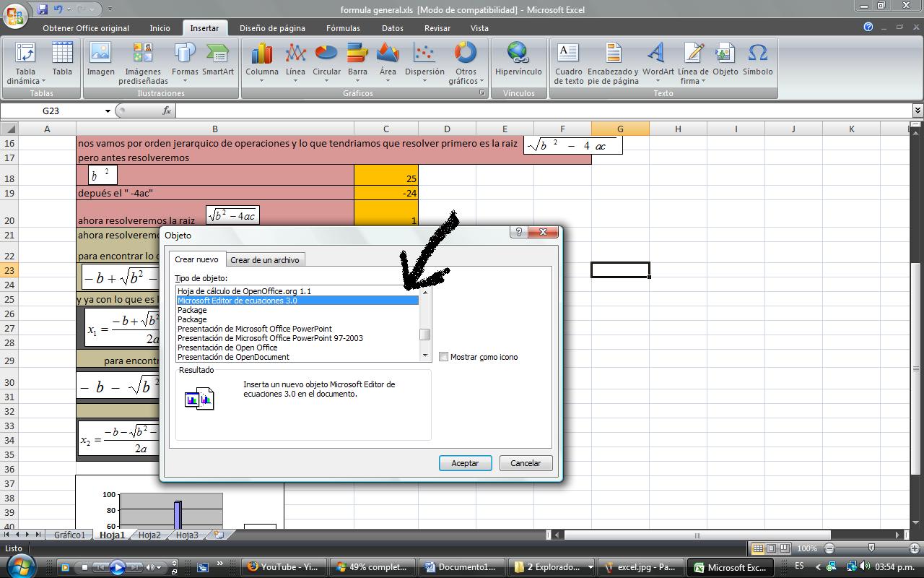Confirm the dialog with Aceptar

(x=465, y=463)
